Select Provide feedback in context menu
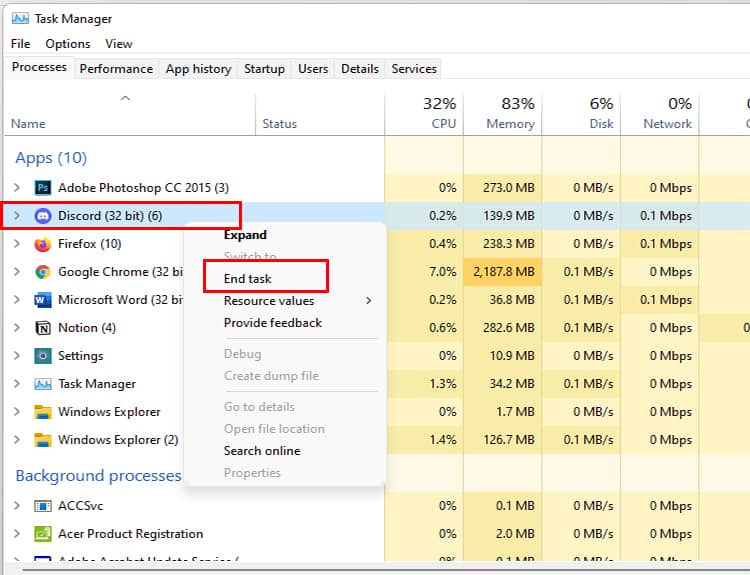This screenshot has width=750, height=575. click(273, 323)
